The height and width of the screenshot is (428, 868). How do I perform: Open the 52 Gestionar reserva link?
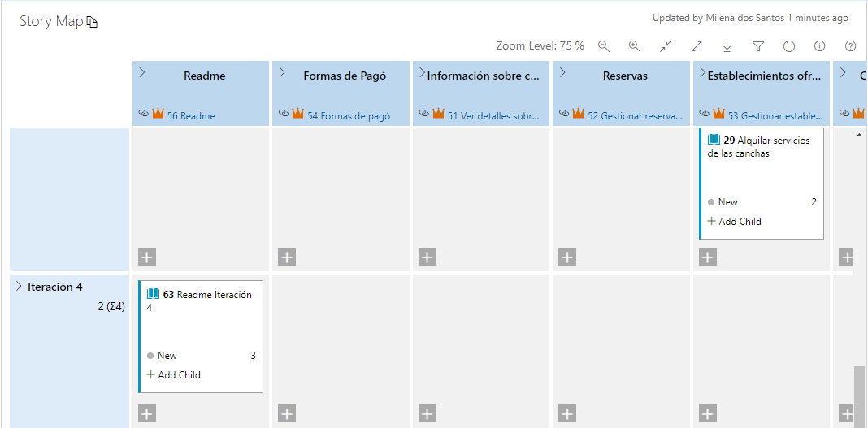pos(636,116)
